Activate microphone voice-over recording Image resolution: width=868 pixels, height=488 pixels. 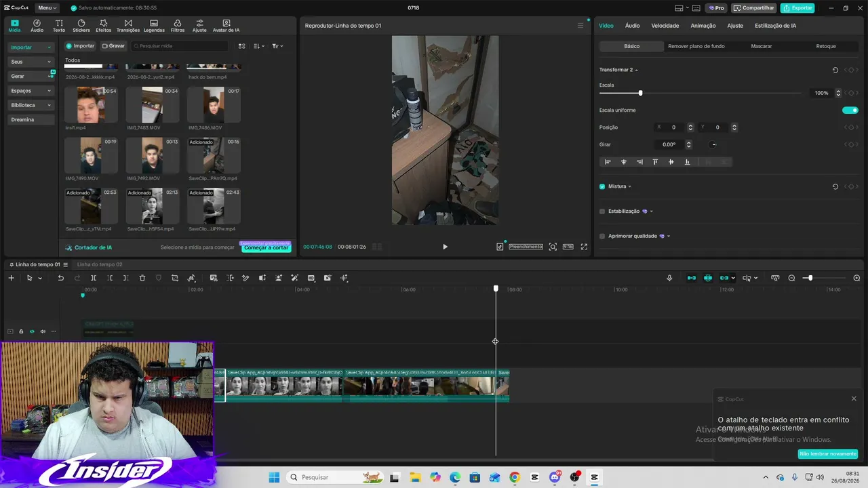pyautogui.click(x=669, y=278)
